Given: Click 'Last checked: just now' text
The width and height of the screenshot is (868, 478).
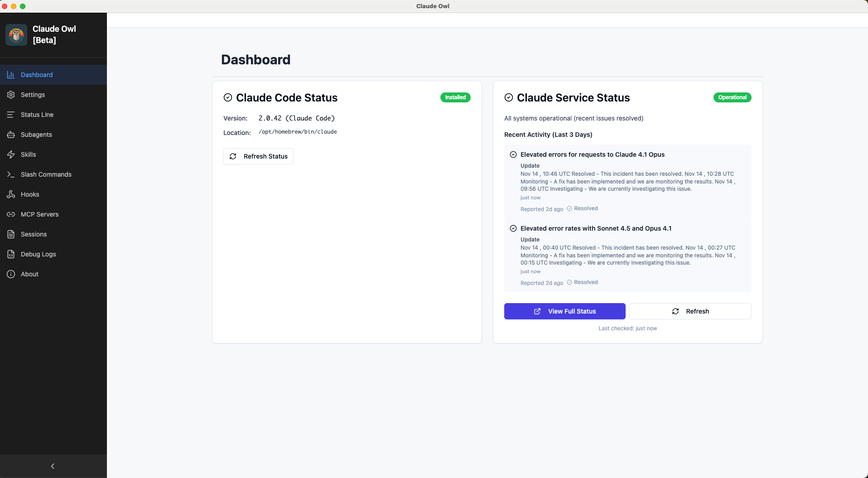Looking at the screenshot, I should (627, 328).
